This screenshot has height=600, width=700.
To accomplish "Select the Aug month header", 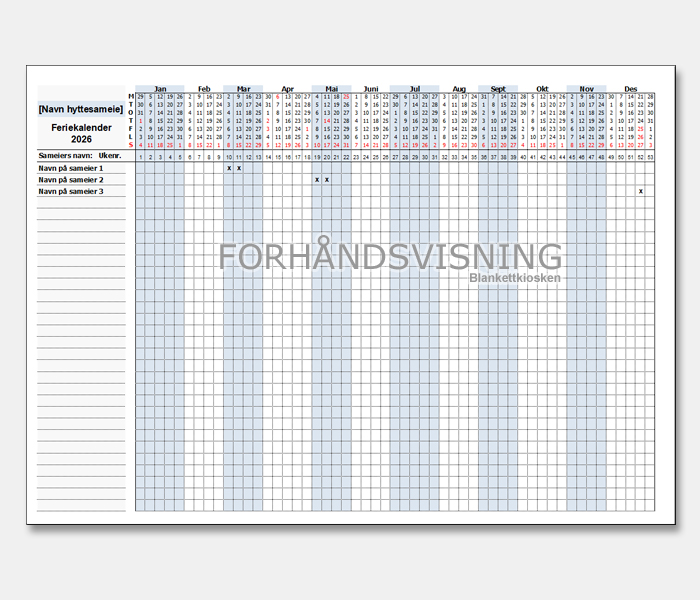I will click(458, 88).
